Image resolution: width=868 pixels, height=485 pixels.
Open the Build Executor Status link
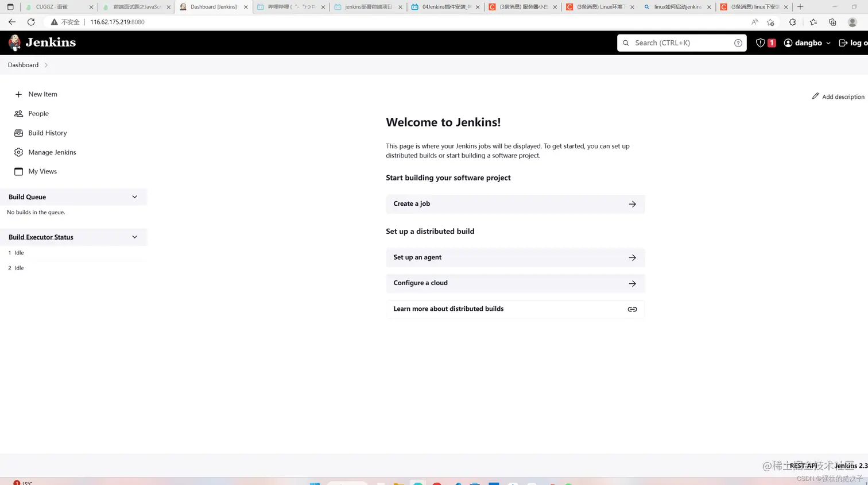pyautogui.click(x=41, y=237)
